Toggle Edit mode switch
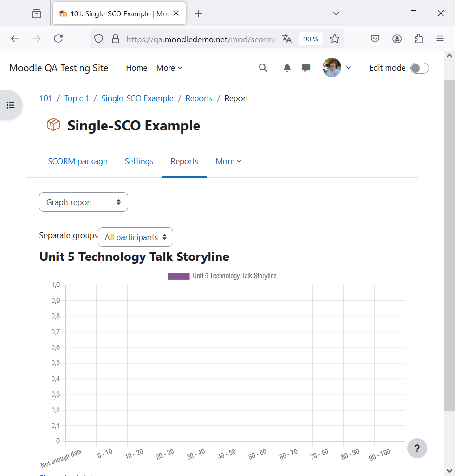 (419, 68)
